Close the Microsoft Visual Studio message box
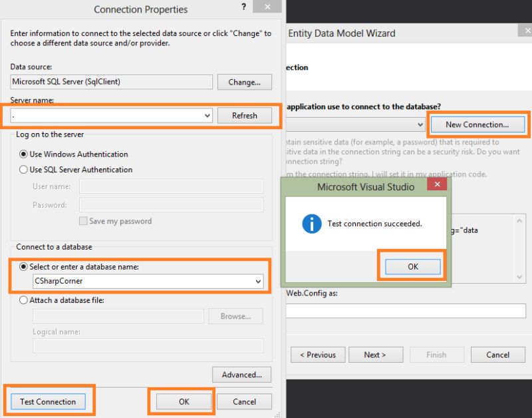Screen dimensions: 532x418 coord(438,185)
